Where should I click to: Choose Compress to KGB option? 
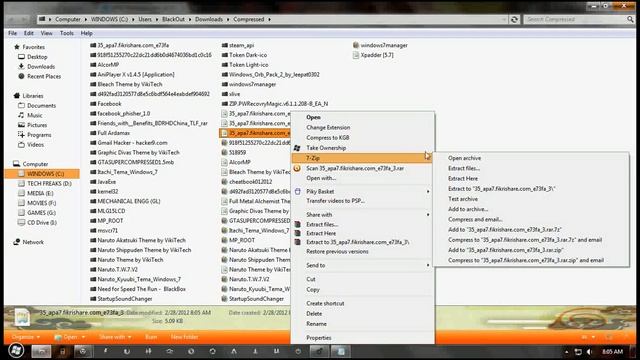328,138
